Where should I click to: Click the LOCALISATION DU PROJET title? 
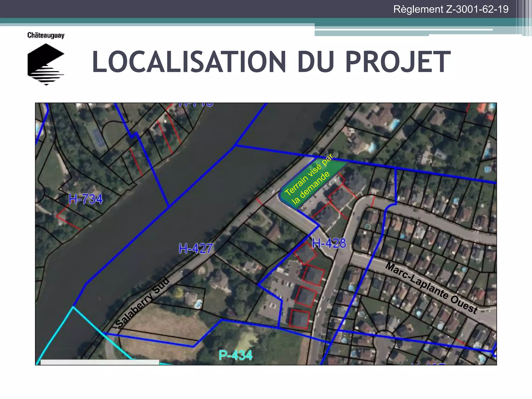271,62
